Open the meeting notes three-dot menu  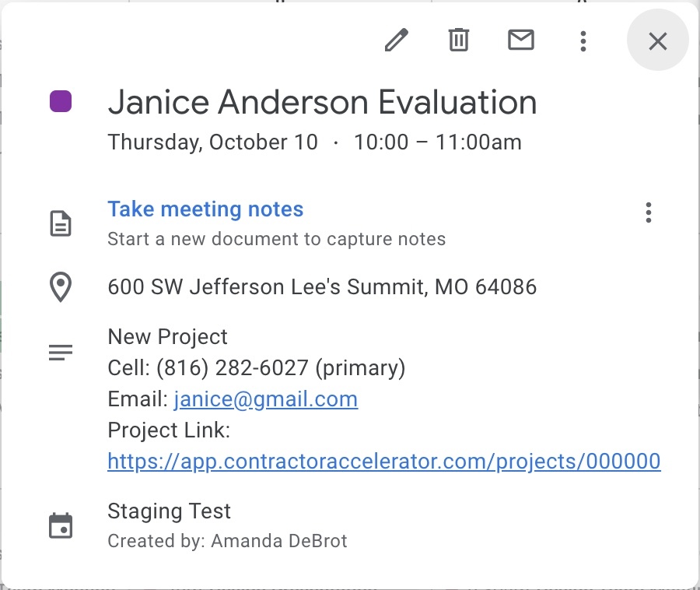pos(648,212)
